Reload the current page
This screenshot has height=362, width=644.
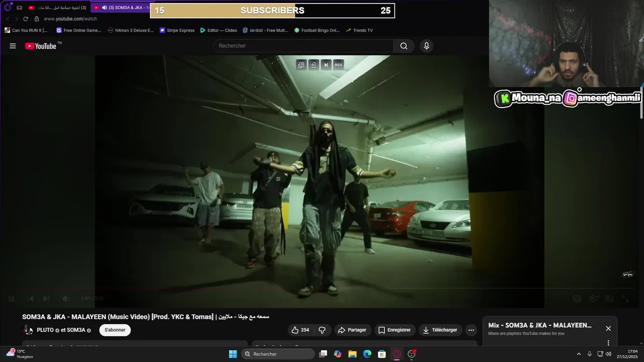26,19
